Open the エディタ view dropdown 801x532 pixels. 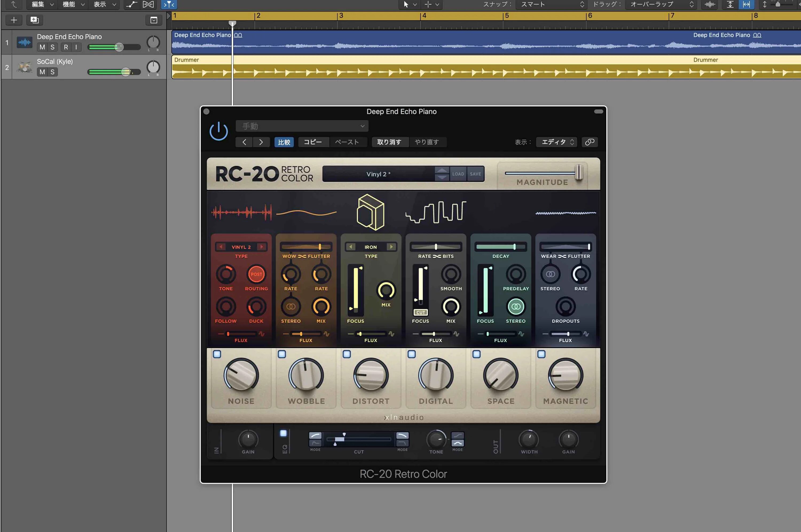556,142
